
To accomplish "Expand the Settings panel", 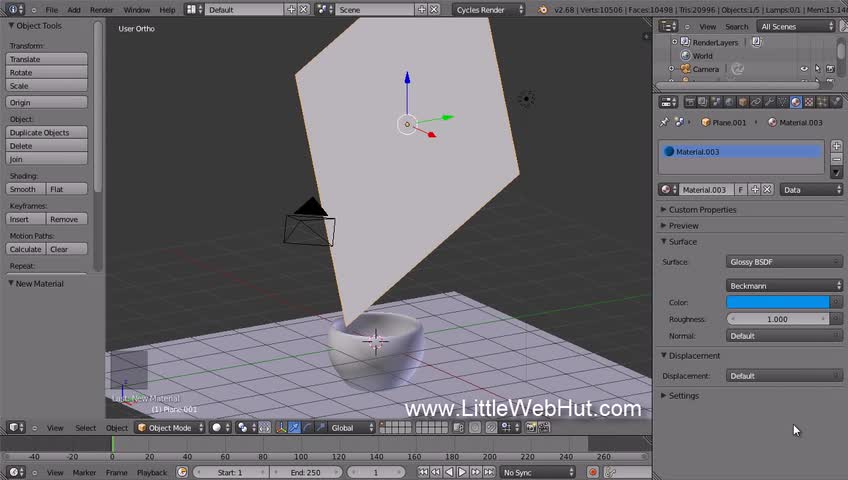I will [x=683, y=396].
